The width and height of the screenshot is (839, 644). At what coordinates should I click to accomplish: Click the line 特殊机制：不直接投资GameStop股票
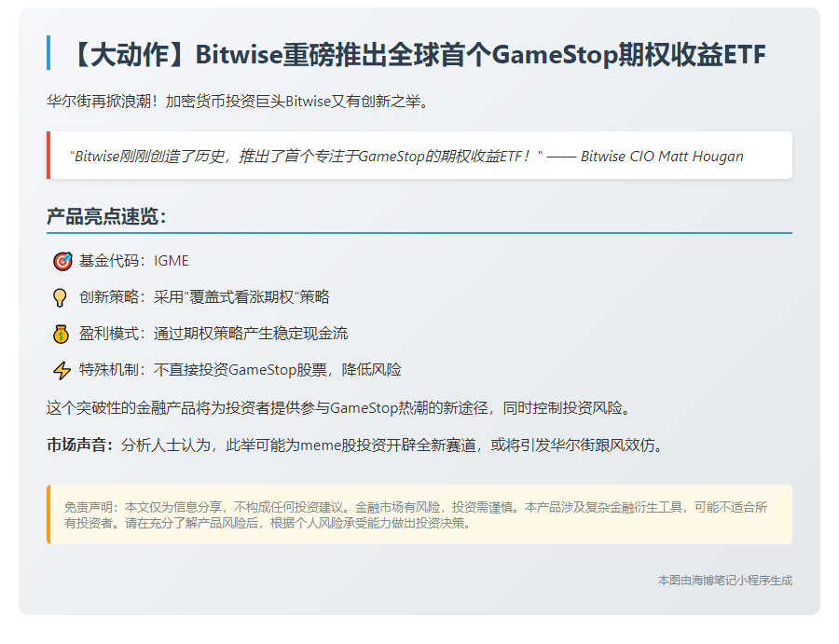tap(241, 370)
